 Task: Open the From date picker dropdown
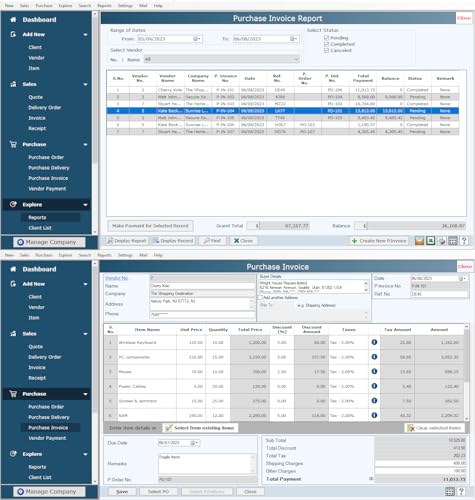coord(197,39)
